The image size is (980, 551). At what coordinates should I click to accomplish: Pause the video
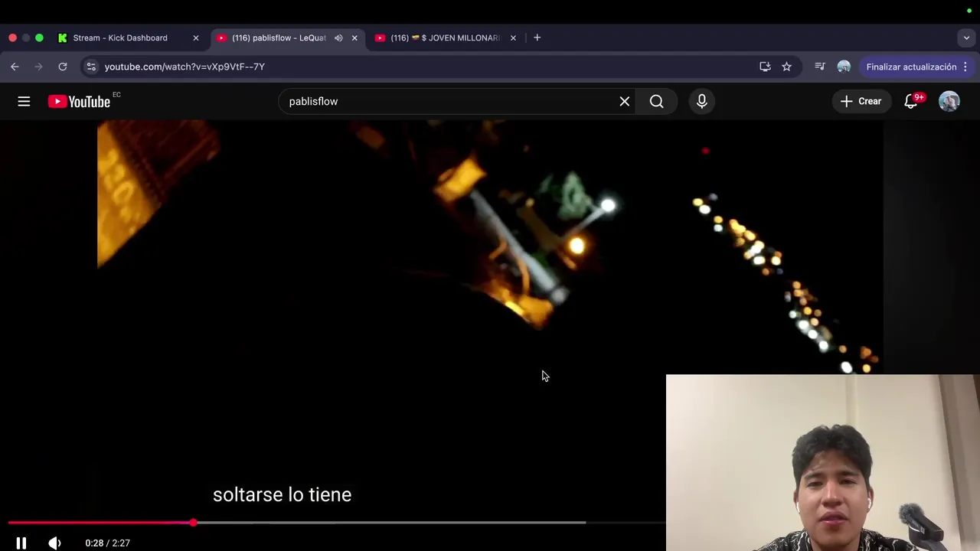coord(21,543)
